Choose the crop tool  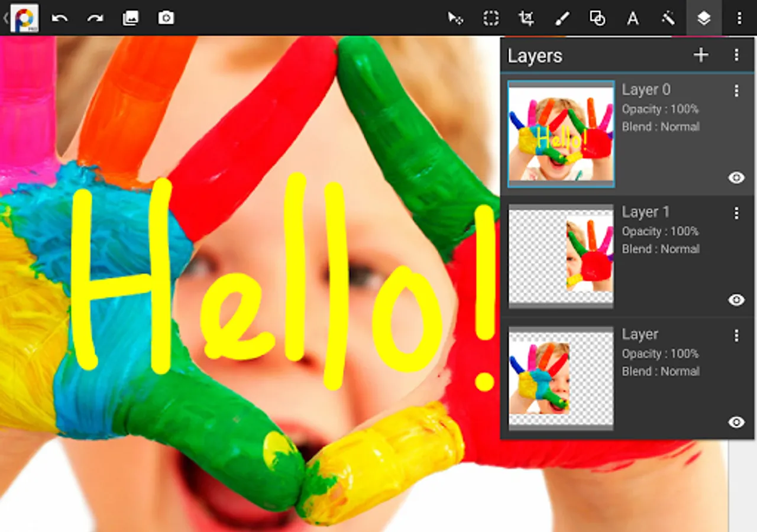point(526,18)
